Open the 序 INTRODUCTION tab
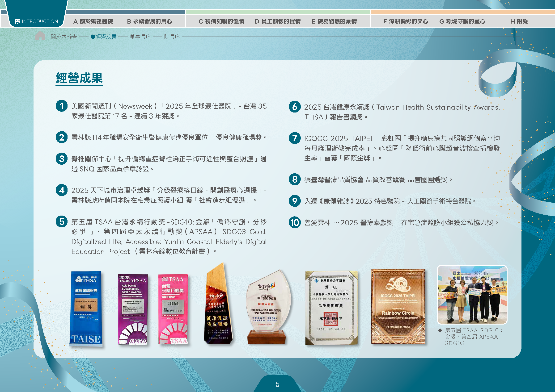This screenshot has width=555, height=392. click(36, 21)
